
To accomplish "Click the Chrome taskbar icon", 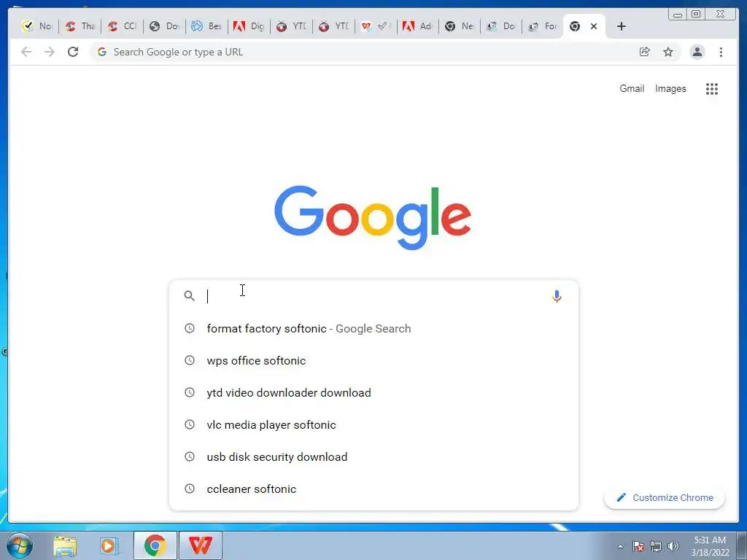I will pyautogui.click(x=155, y=545).
